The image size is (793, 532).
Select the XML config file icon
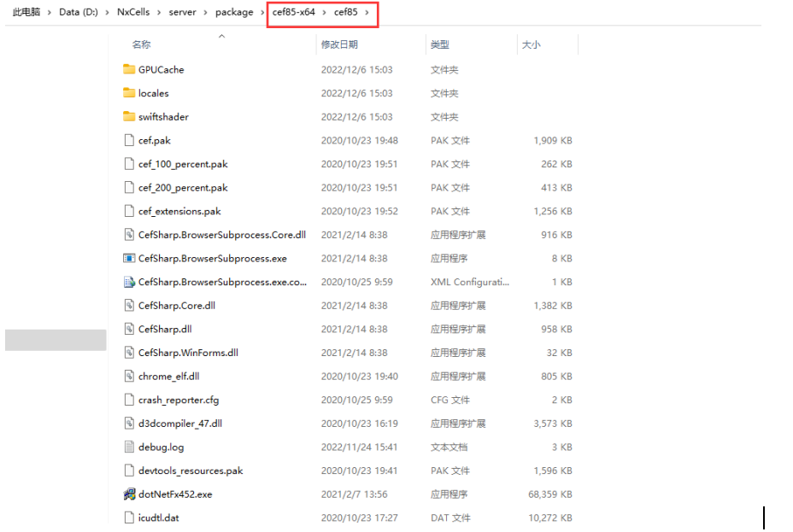coord(129,282)
